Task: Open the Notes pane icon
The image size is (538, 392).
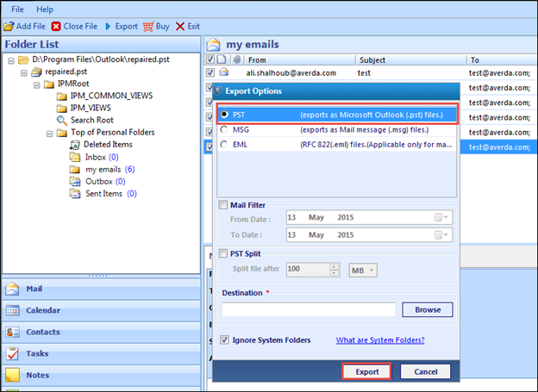Action: click(12, 375)
